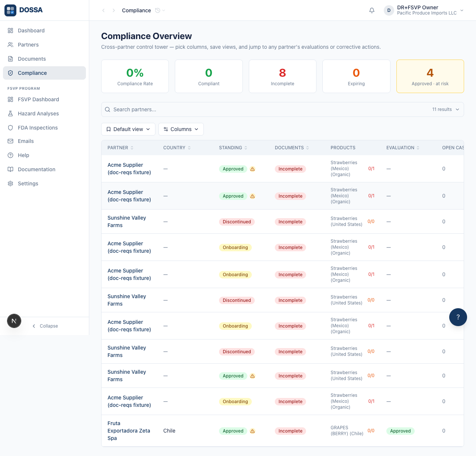
Task: Open Dashboard in the sidebar
Action: [x=44, y=31]
